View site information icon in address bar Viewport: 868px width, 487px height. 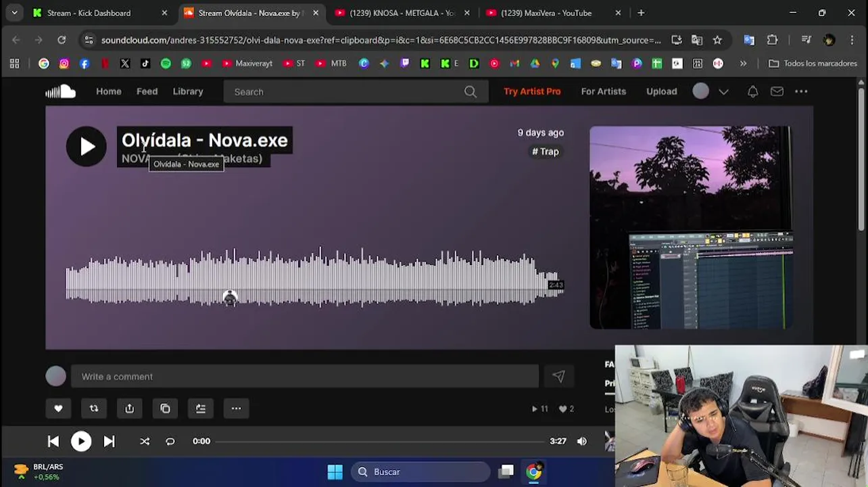(x=89, y=40)
